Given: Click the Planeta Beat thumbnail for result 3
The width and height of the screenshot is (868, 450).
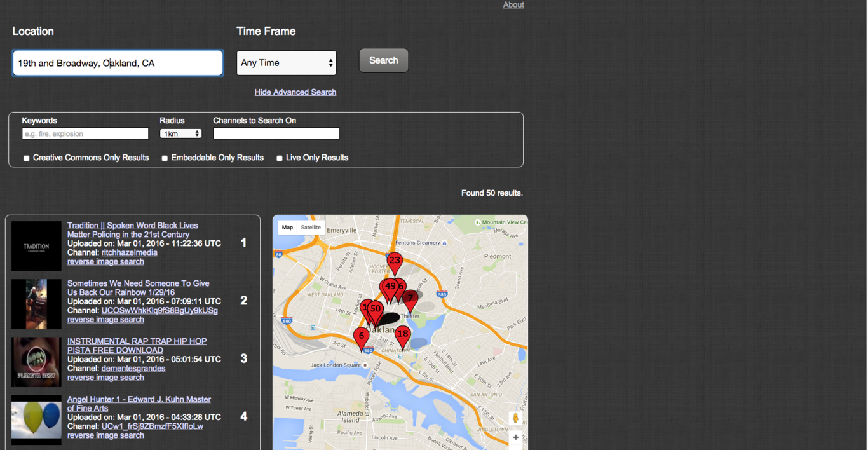Looking at the screenshot, I should pyautogui.click(x=36, y=362).
